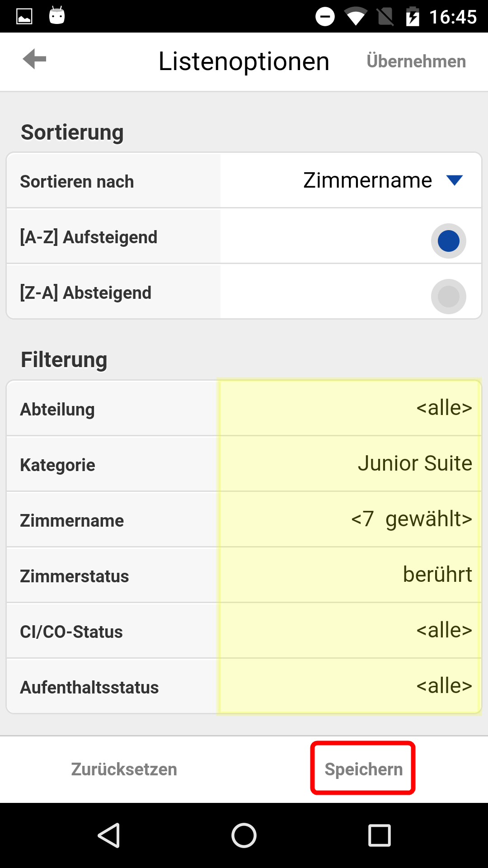The height and width of the screenshot is (868, 488).
Task: Tap Zurücksetzen to reset options
Action: [124, 769]
